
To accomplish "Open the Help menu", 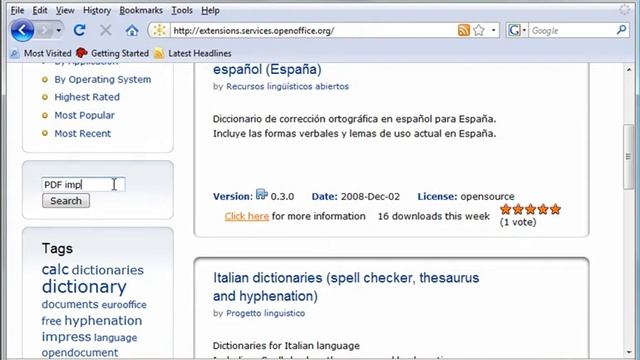I will tap(210, 10).
